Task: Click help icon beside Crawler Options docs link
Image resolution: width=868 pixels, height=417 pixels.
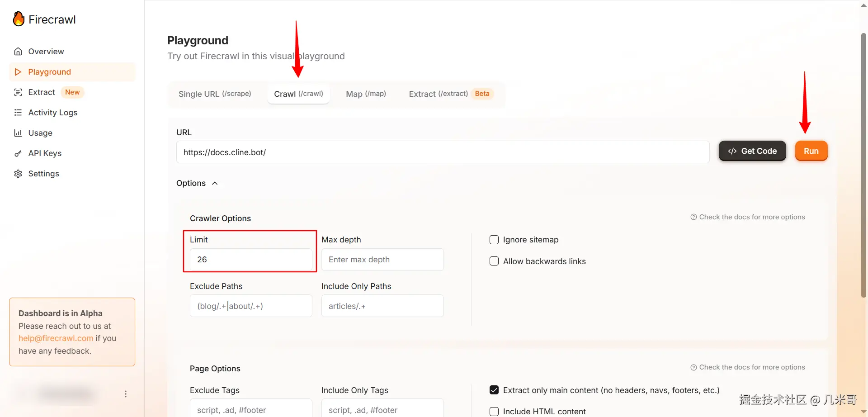Action: [693, 217]
